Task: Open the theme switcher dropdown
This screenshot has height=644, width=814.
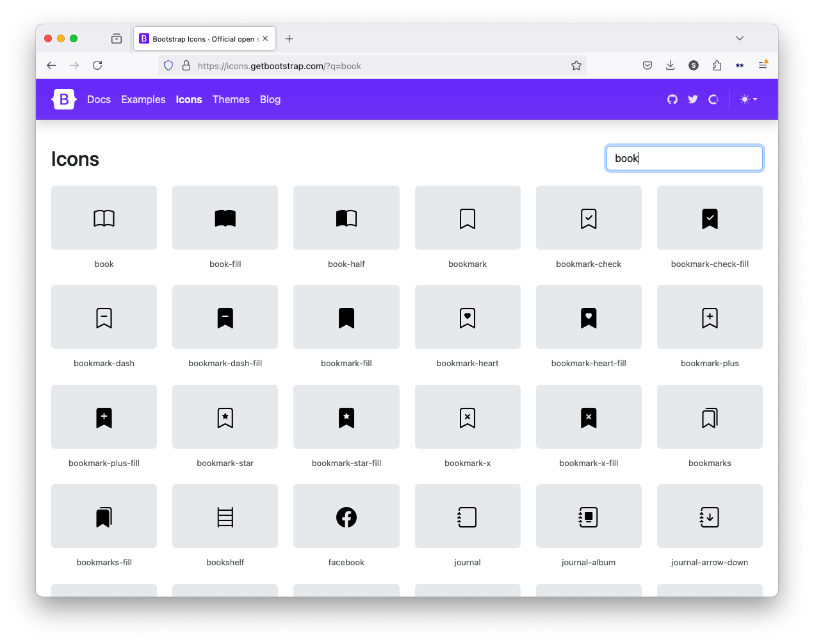Action: tap(748, 99)
